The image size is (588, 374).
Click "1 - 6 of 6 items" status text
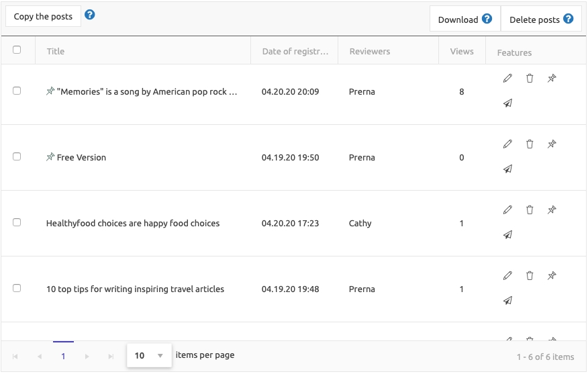click(x=545, y=357)
